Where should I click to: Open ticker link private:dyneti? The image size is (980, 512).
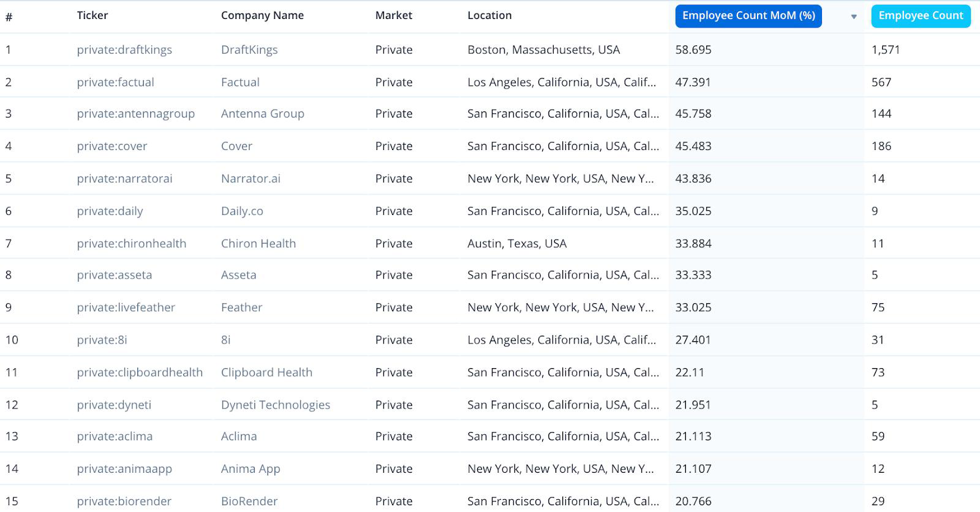click(x=114, y=404)
